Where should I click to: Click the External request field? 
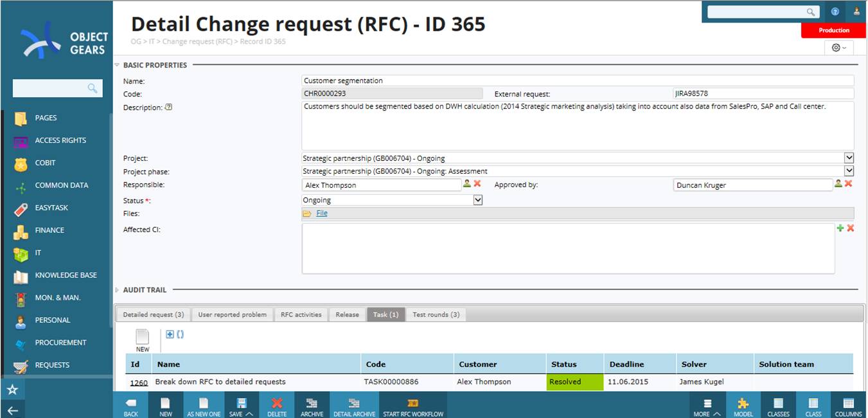point(764,93)
